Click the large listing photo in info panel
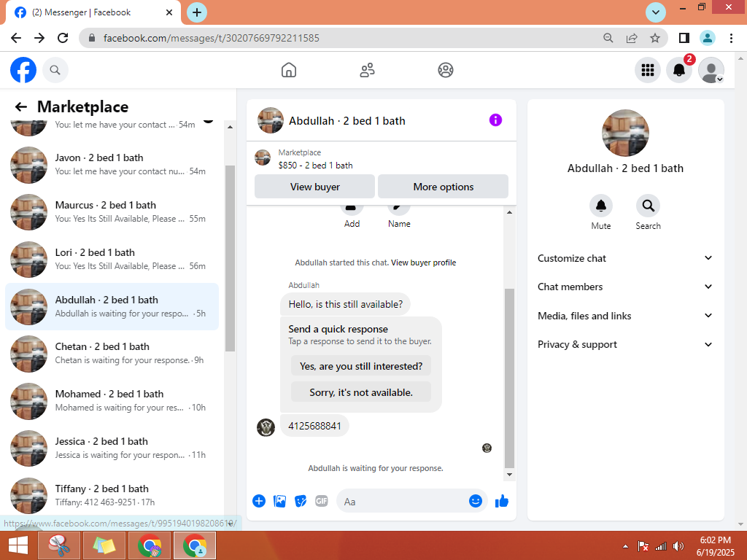This screenshot has height=560, width=747. (x=625, y=133)
